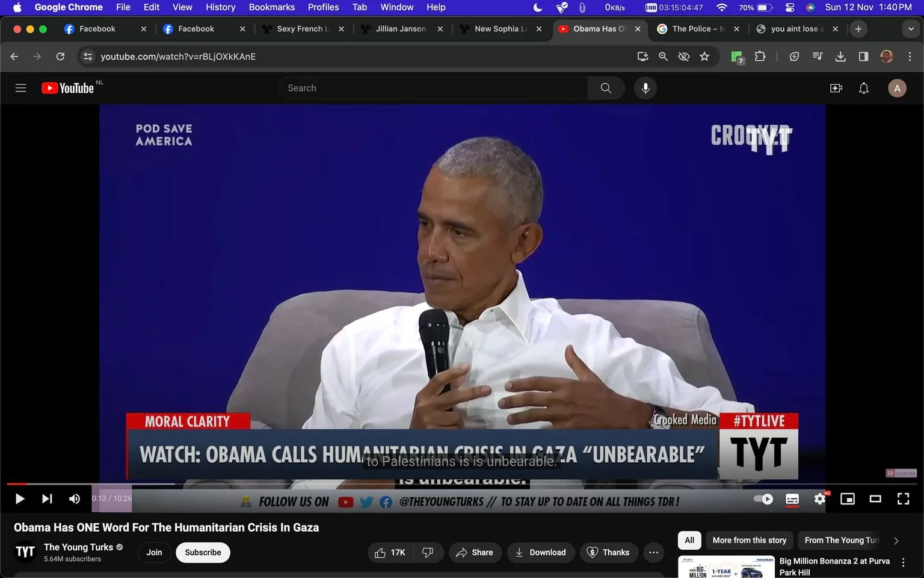Play the video
This screenshot has width=924, height=578.
coord(19,499)
